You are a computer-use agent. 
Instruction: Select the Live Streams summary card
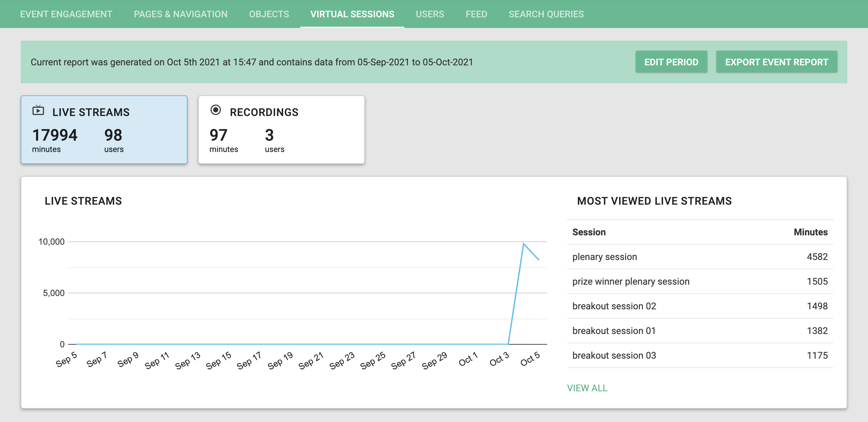click(104, 130)
